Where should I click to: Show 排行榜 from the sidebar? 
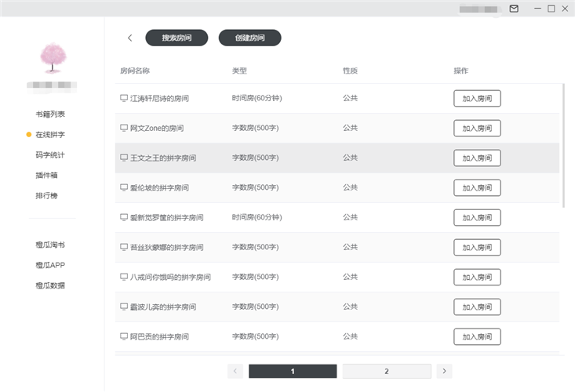click(x=46, y=196)
